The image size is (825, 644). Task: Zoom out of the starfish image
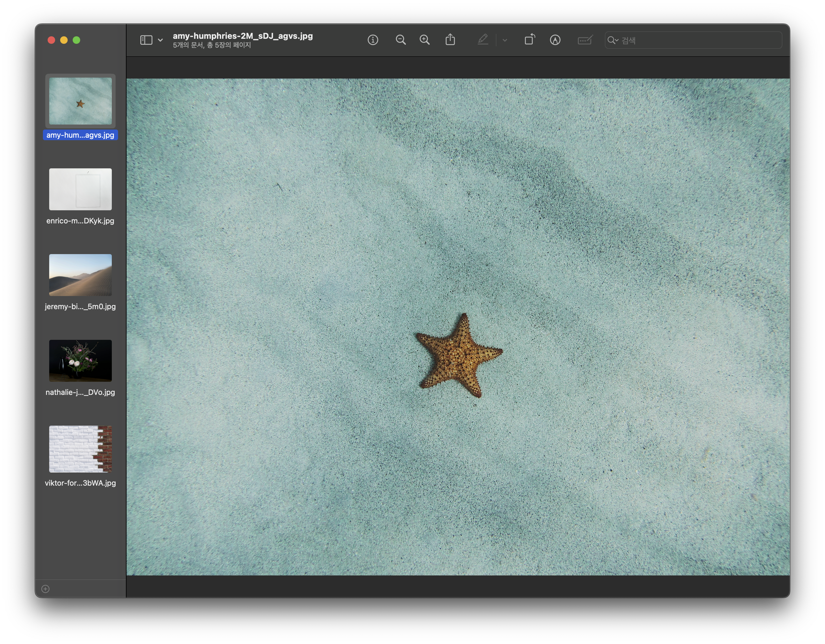(x=400, y=40)
